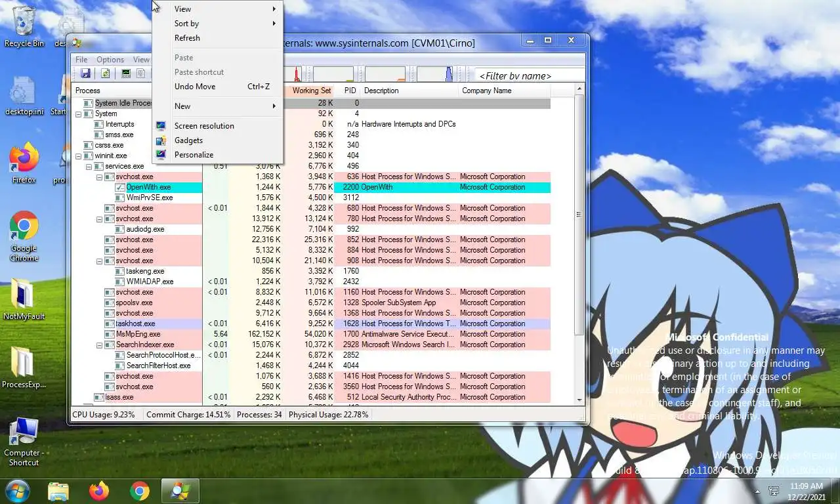Select the taskhost.exe process row
The width and height of the screenshot is (840, 504).
point(311,324)
